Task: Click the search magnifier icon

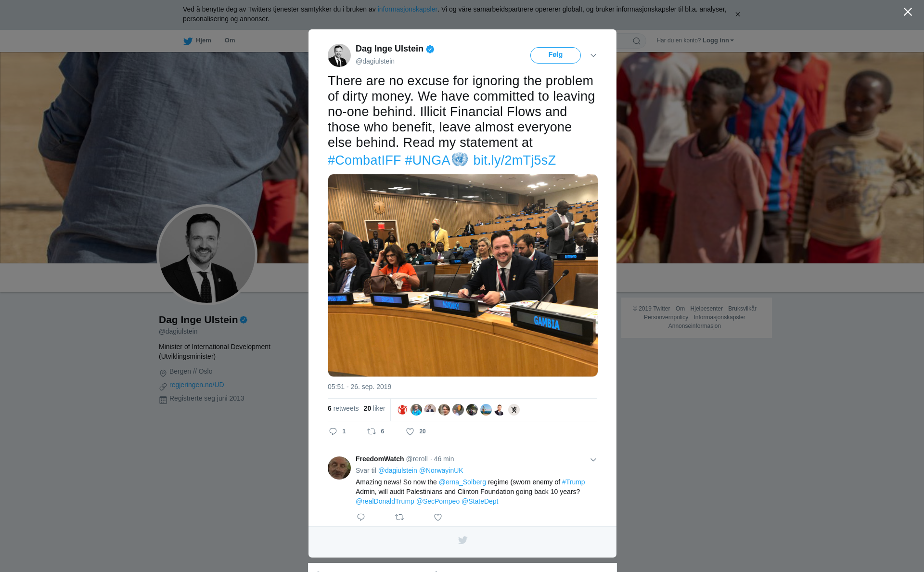Action: [636, 41]
